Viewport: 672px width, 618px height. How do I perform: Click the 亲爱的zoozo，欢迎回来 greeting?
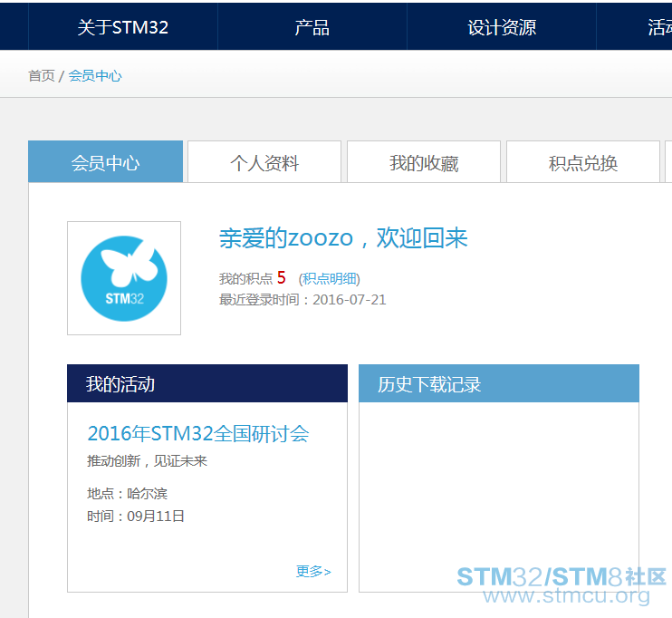tap(343, 238)
